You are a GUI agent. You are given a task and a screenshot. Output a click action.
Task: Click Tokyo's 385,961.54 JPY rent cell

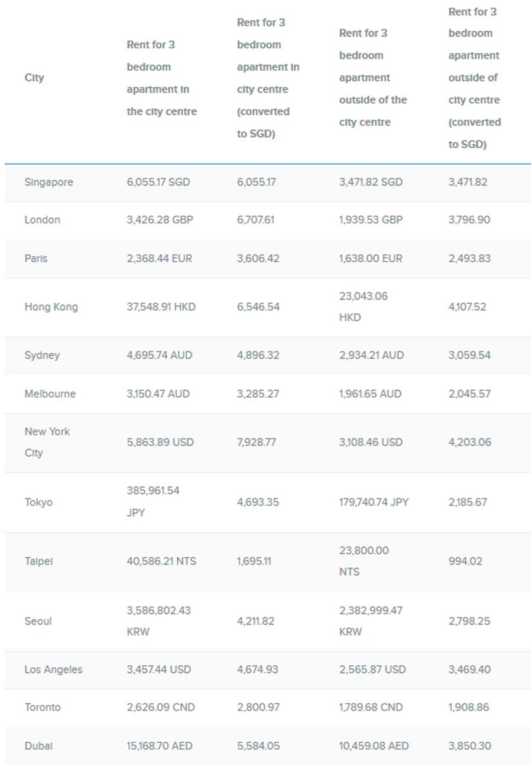153,502
